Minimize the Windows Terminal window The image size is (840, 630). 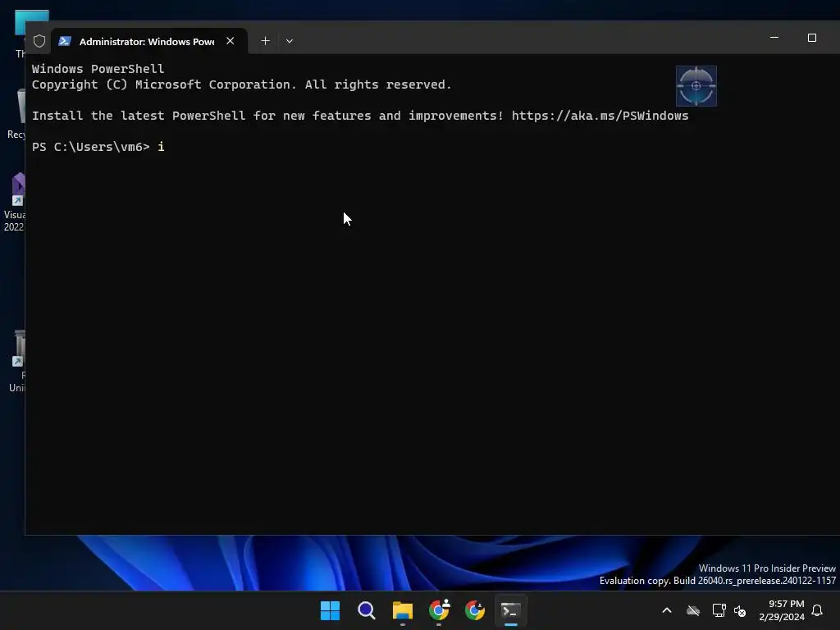774,38
